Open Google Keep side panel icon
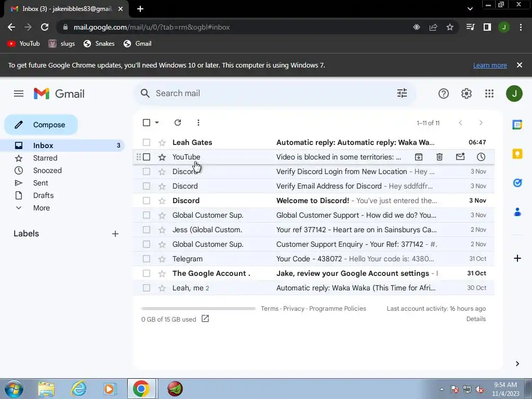This screenshot has height=399, width=532. [x=517, y=154]
